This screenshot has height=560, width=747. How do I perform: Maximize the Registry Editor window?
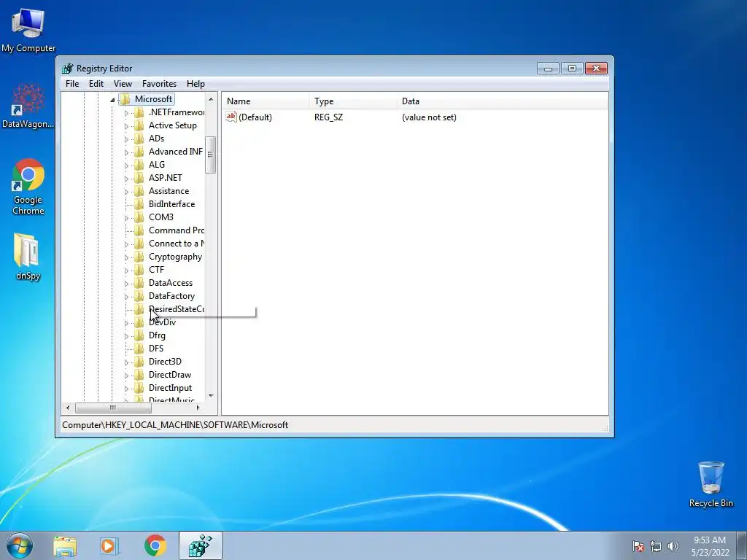tap(572, 68)
